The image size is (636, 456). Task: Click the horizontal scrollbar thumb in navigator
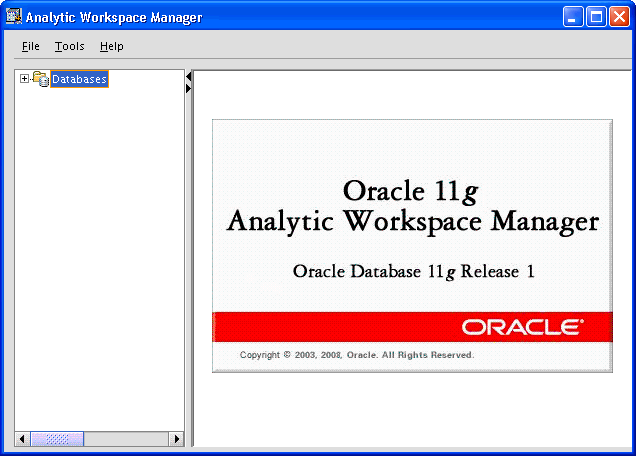(58, 439)
